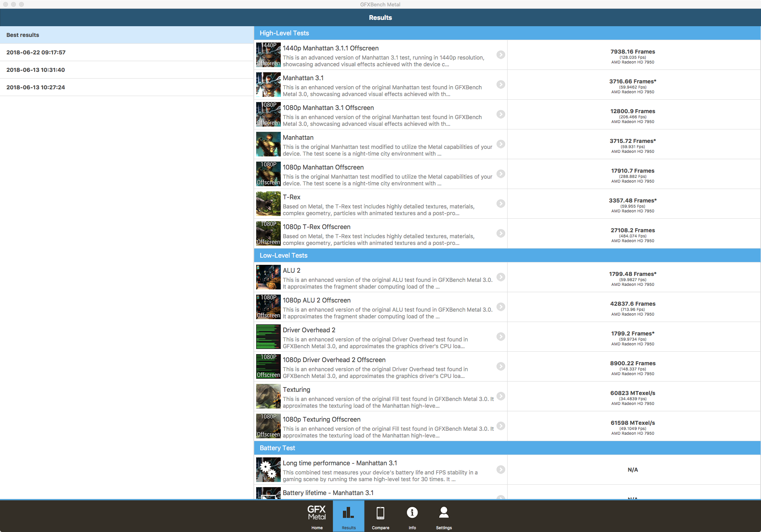This screenshot has width=761, height=532.
Task: Click the 1080p Manhattan 3.1 Offscreen thumbnail
Action: click(x=268, y=114)
